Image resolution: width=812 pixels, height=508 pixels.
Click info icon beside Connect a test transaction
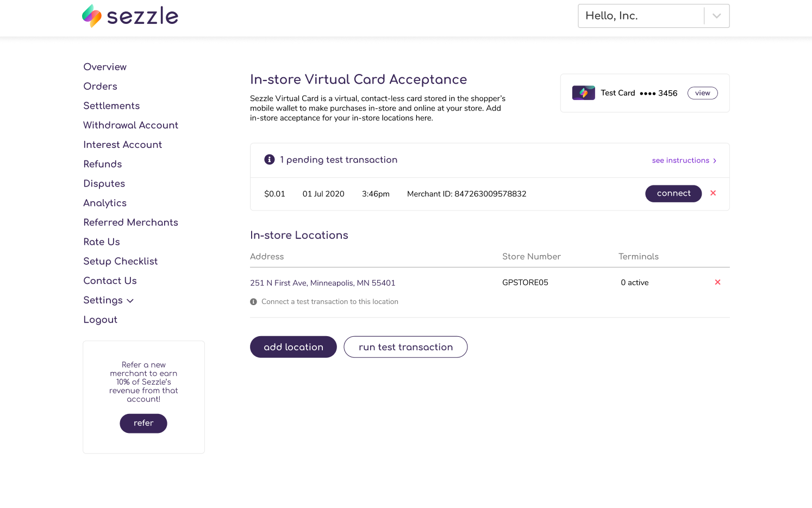coord(253,302)
